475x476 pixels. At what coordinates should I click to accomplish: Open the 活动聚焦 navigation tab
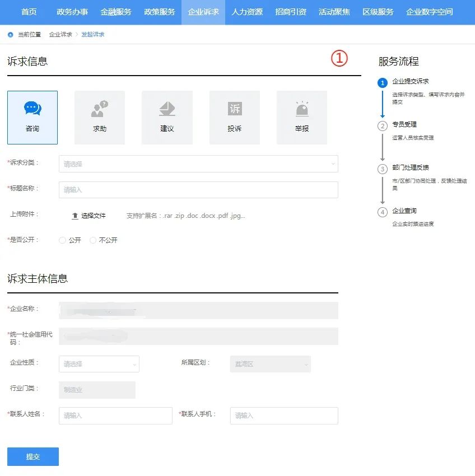pyautogui.click(x=334, y=12)
